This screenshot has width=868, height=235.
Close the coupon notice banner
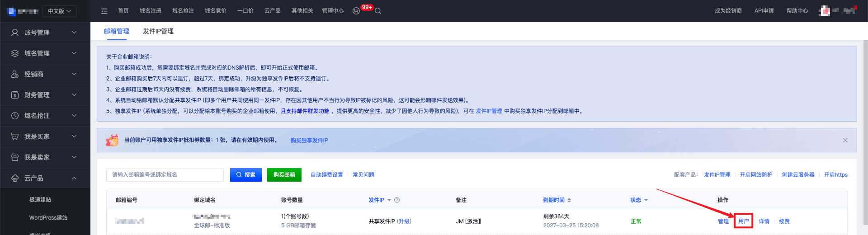tap(845, 140)
